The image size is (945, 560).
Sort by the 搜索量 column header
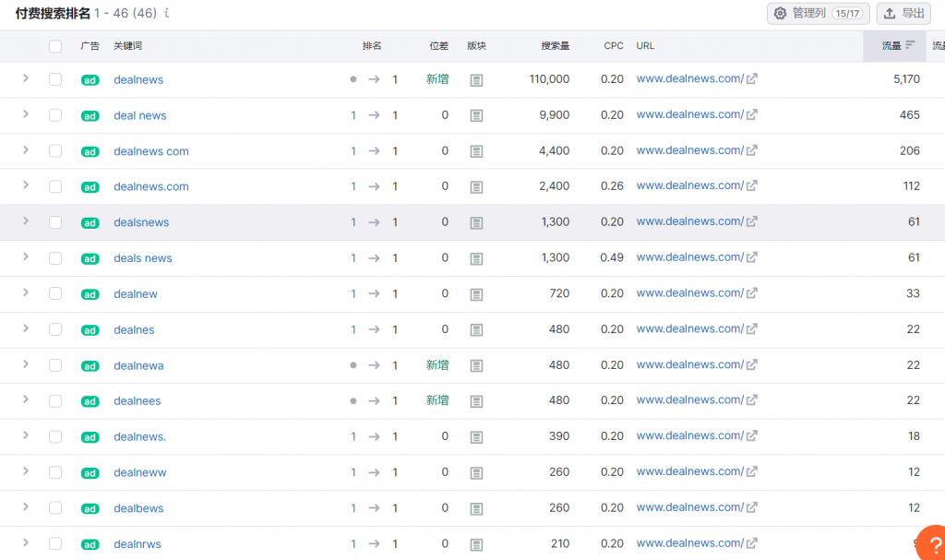tap(555, 46)
